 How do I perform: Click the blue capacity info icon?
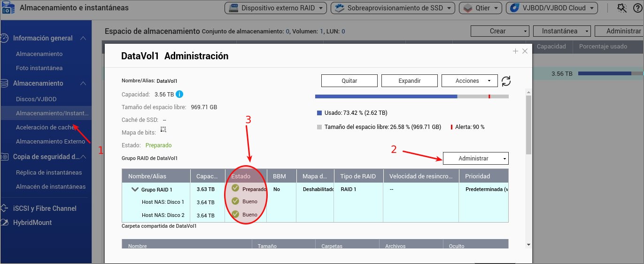(x=179, y=94)
